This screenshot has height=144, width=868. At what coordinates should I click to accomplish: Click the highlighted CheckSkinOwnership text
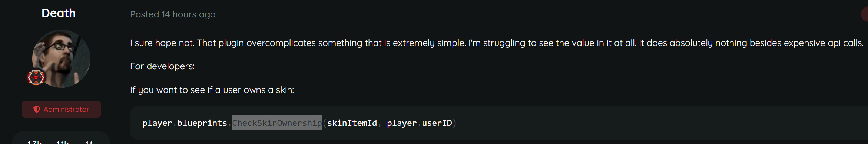(277, 123)
